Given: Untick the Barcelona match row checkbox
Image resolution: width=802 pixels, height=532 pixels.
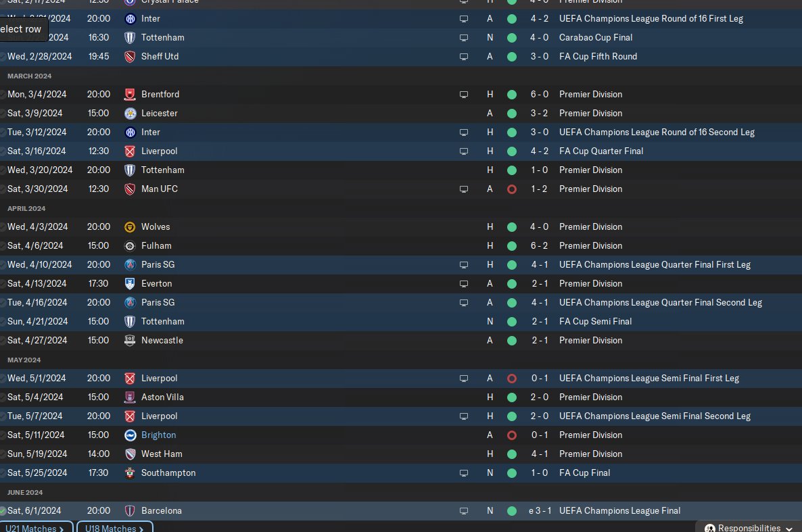Looking at the screenshot, I should (x=3, y=510).
